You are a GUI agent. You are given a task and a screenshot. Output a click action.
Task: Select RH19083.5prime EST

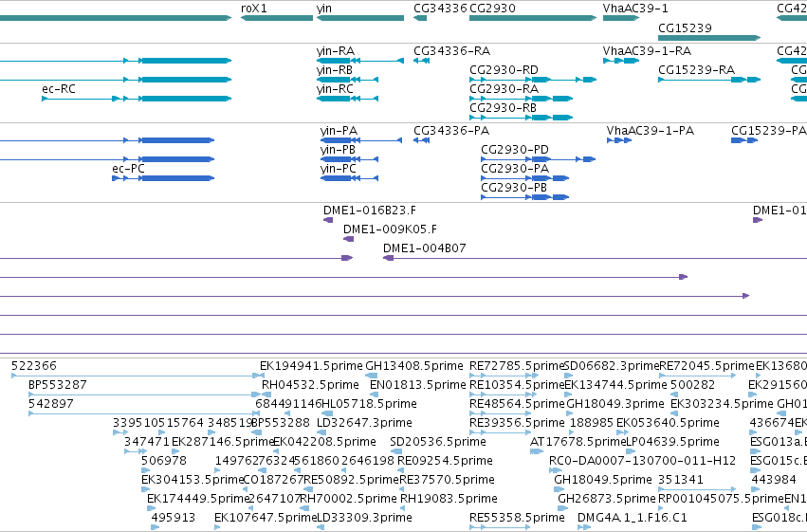coord(404,509)
